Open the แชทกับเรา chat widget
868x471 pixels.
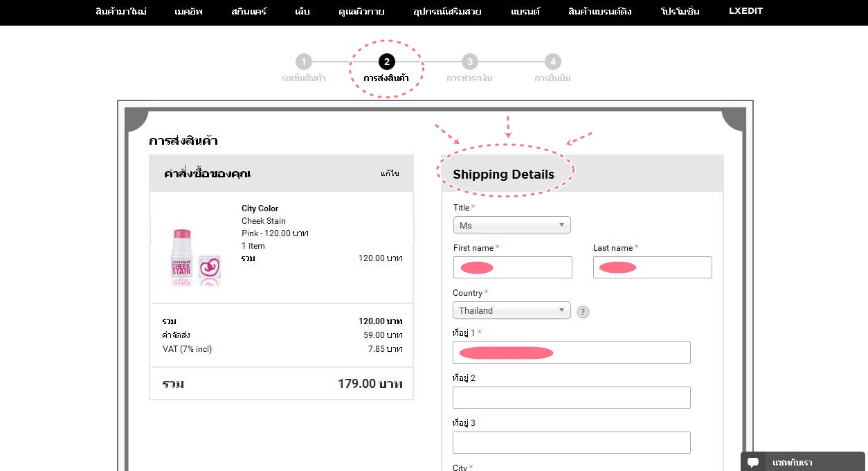pos(803,462)
